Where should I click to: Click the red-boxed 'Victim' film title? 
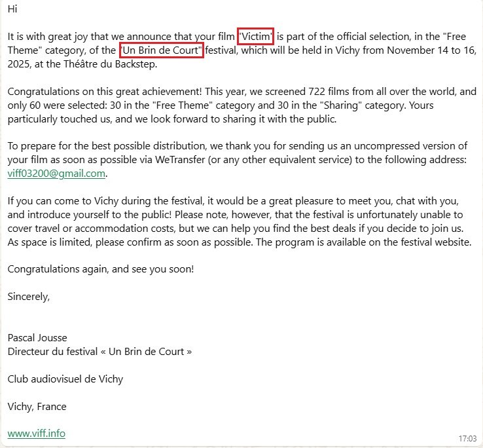[256, 37]
